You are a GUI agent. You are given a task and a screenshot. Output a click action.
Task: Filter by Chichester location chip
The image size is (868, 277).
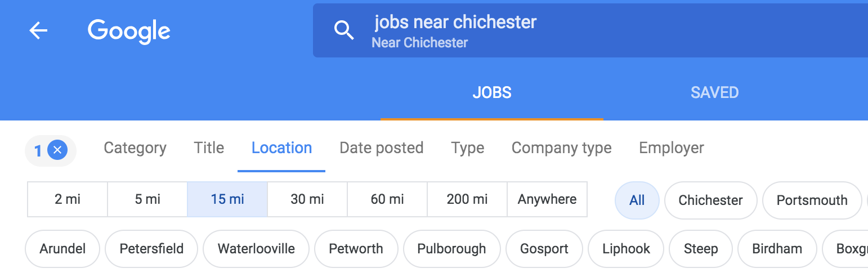[710, 200]
